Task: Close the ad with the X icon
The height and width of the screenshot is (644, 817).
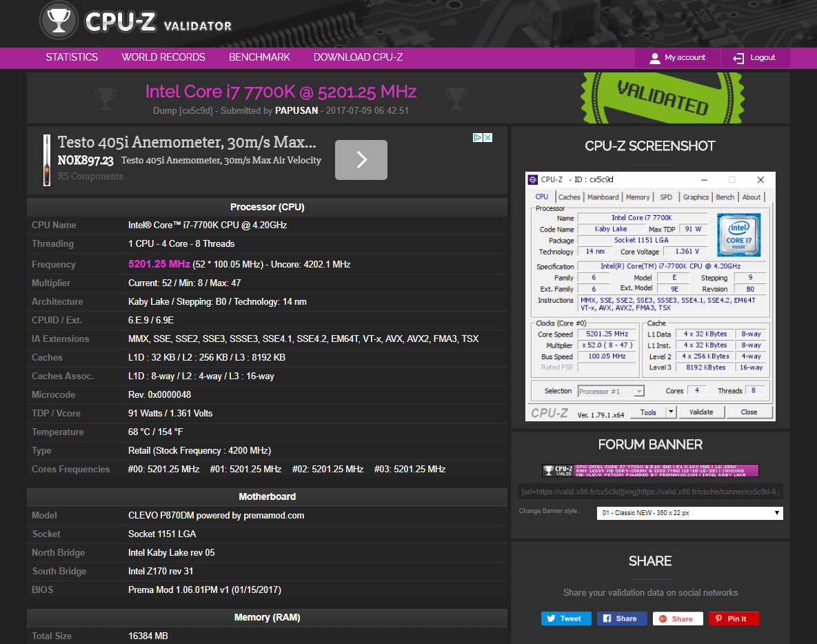Action: [x=487, y=137]
